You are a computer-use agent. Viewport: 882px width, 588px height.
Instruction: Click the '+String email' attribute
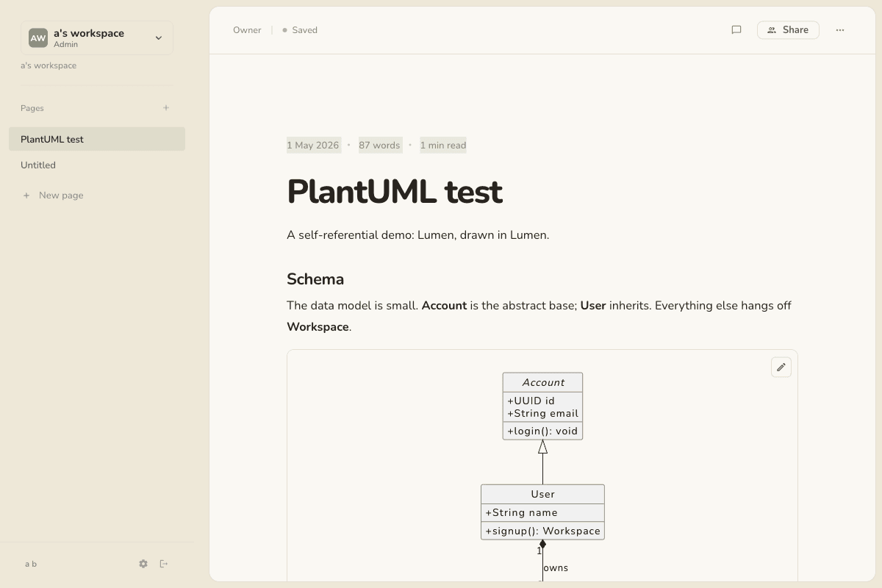coord(542,413)
